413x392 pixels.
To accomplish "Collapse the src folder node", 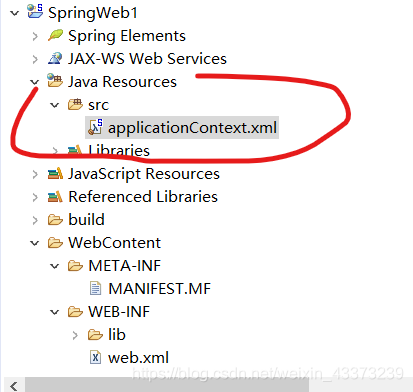I will tap(54, 105).
